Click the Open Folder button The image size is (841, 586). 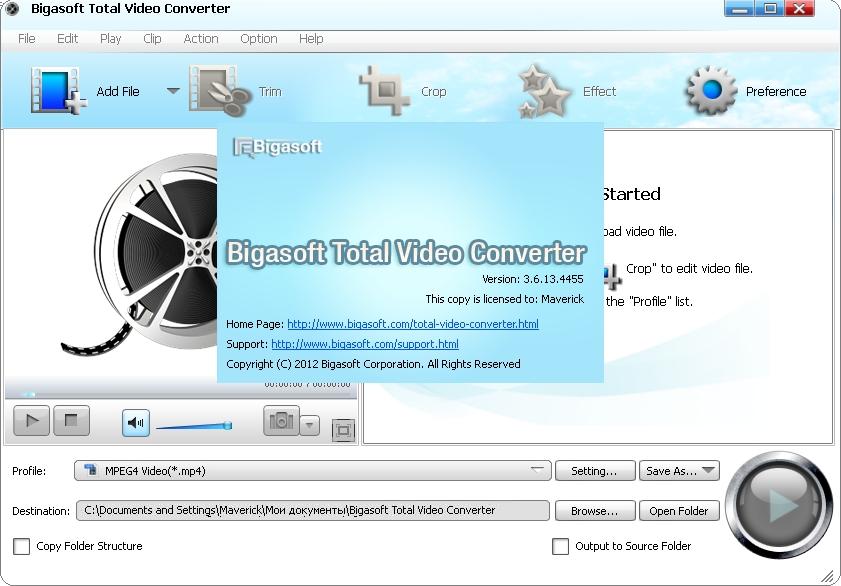pos(679,511)
